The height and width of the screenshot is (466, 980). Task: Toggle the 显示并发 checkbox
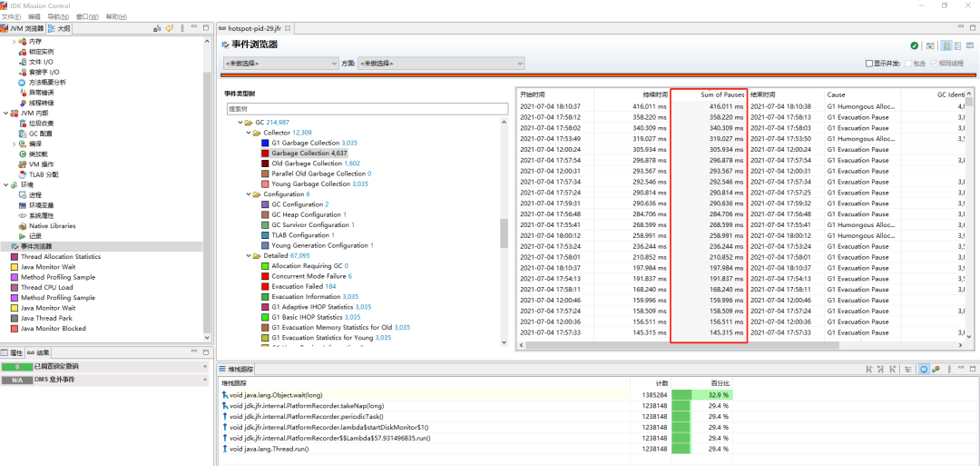point(868,64)
